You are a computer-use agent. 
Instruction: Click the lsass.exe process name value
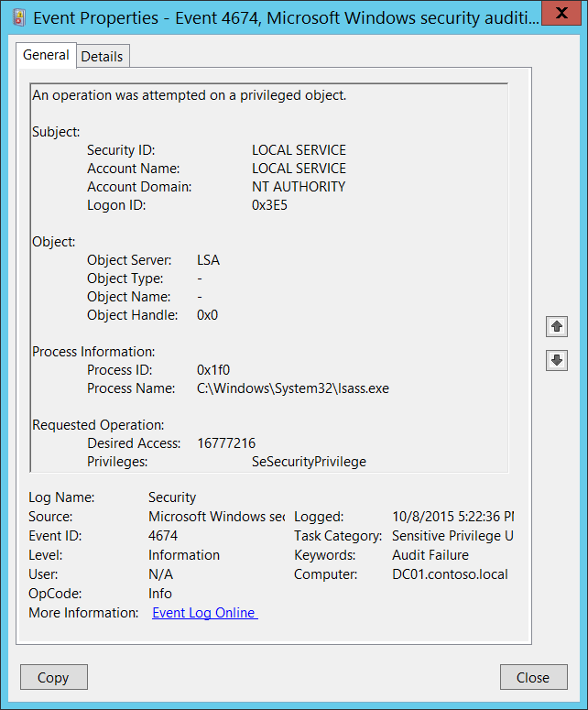pyautogui.click(x=293, y=388)
